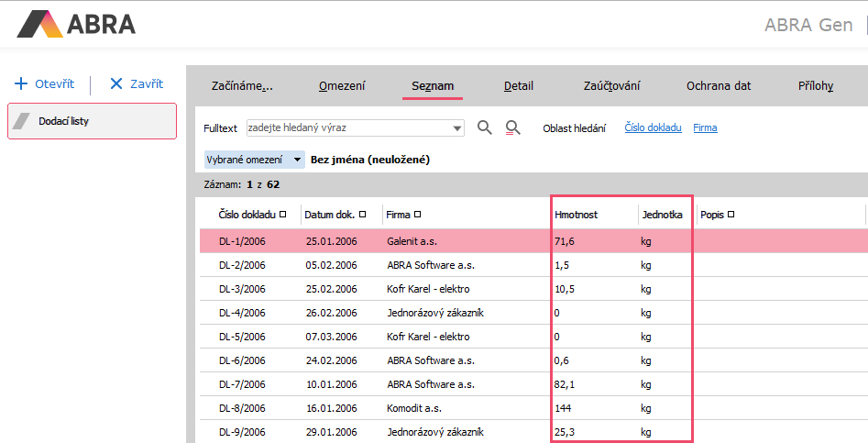Screen dimensions: 868x443
Task: Click the underlined advanced-search magnifier icon
Action: pos(512,127)
